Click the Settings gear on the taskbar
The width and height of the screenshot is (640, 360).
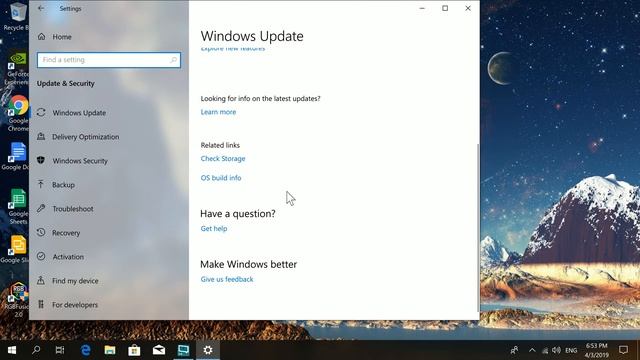point(208,350)
